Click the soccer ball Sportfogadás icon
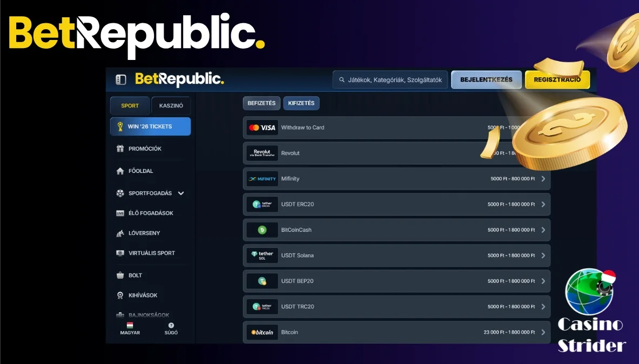The image size is (639, 364). pos(120,193)
